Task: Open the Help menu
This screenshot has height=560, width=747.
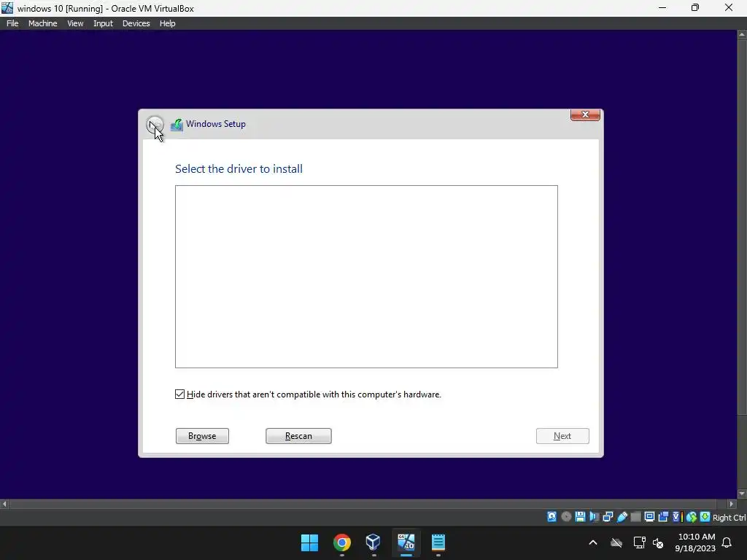Action: coord(167,23)
